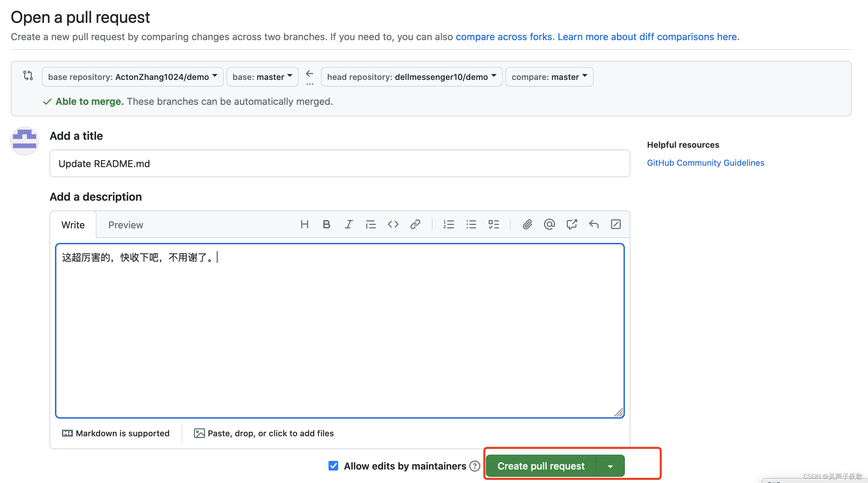This screenshot has height=483, width=868.
Task: Insert a task list
Action: coord(493,225)
